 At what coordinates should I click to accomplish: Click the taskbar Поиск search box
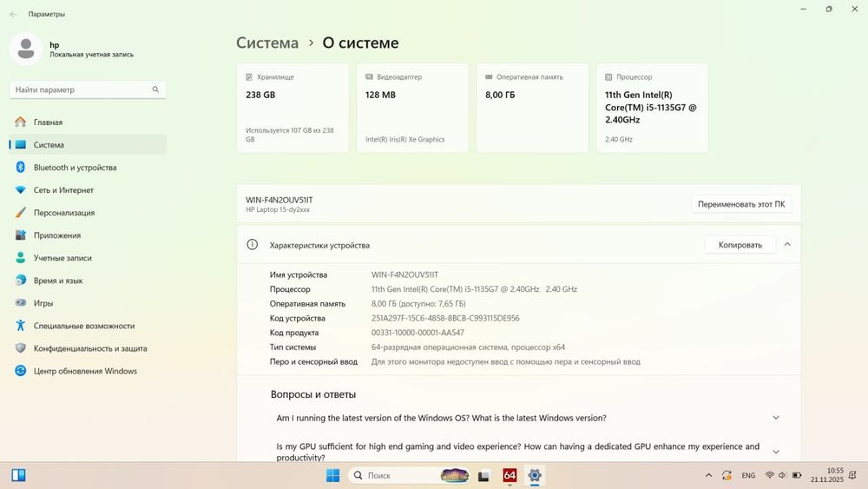pos(410,475)
